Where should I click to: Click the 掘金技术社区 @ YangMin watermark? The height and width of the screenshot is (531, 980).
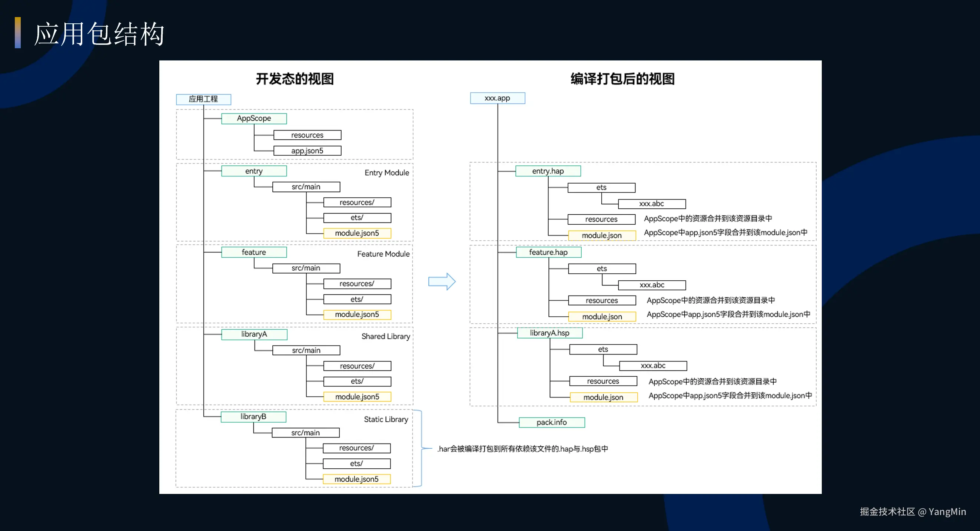coord(912,512)
